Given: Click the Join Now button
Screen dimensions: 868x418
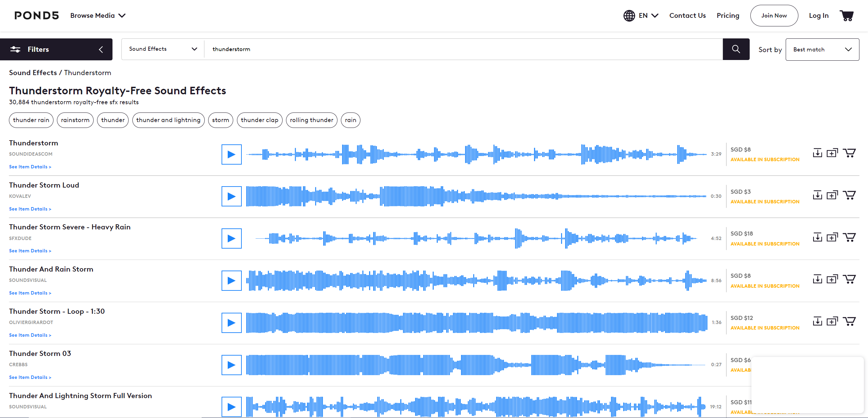Looking at the screenshot, I should point(774,15).
